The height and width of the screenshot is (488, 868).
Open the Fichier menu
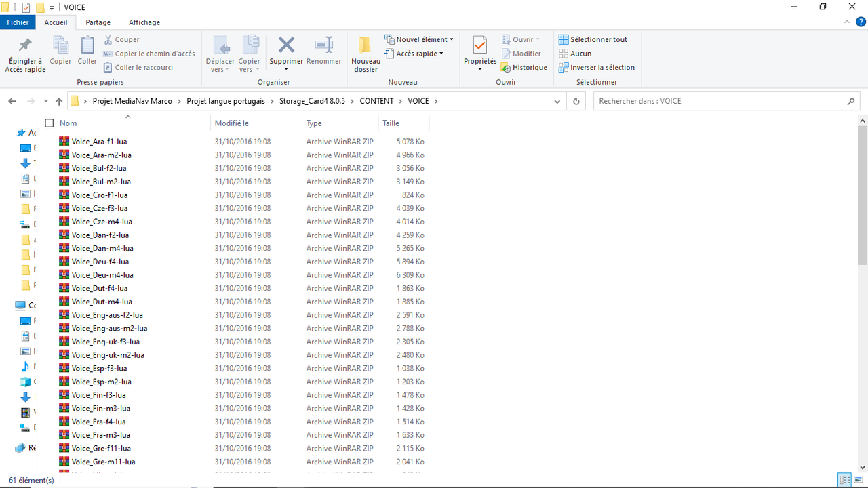click(x=18, y=22)
